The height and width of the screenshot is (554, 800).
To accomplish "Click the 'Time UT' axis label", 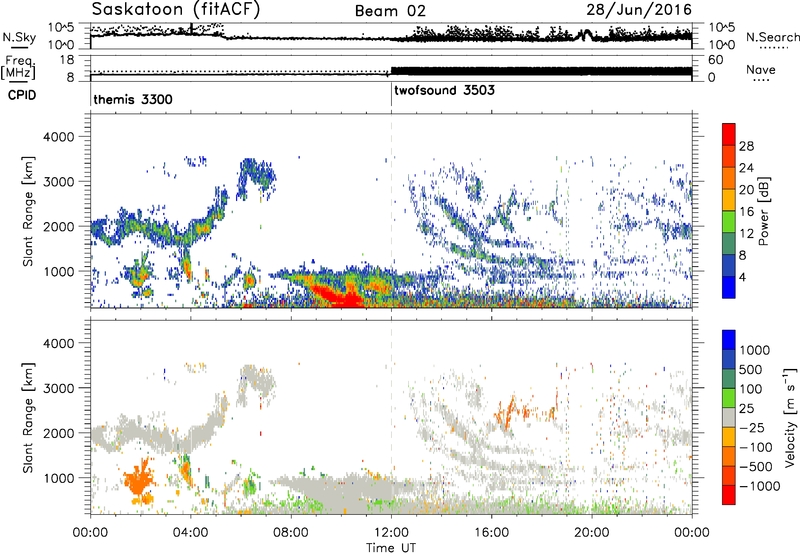I will [391, 547].
